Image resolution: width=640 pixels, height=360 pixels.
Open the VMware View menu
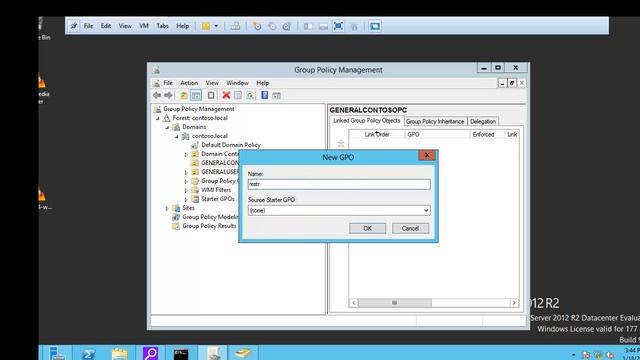125,26
